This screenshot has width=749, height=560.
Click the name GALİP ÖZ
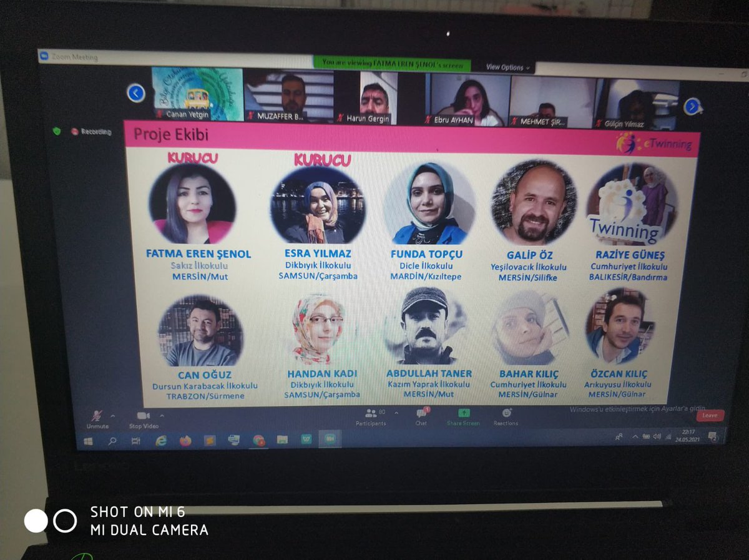529,255
